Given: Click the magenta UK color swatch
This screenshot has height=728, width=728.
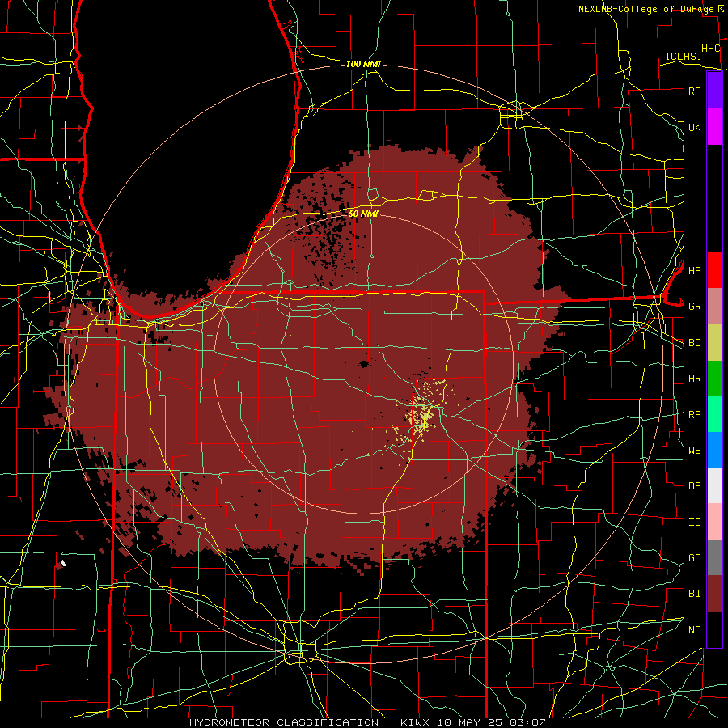Looking at the screenshot, I should point(714,127).
